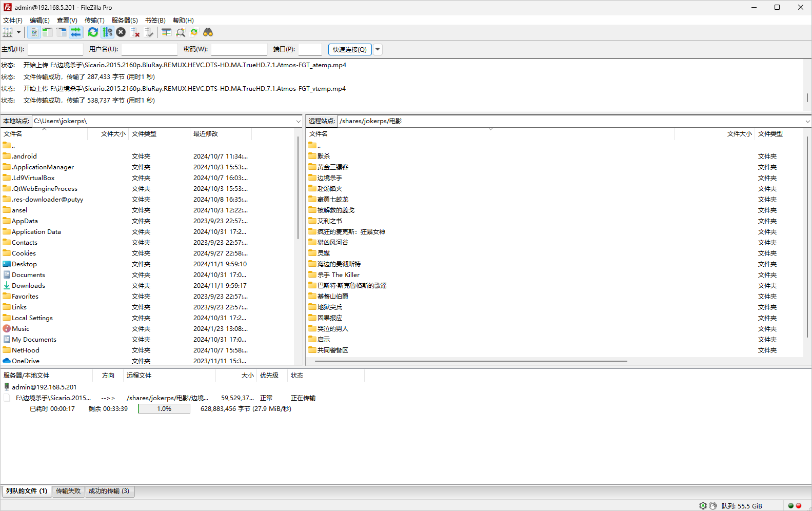Open the 文件(F) menu
This screenshot has height=511, width=812.
pos(13,21)
